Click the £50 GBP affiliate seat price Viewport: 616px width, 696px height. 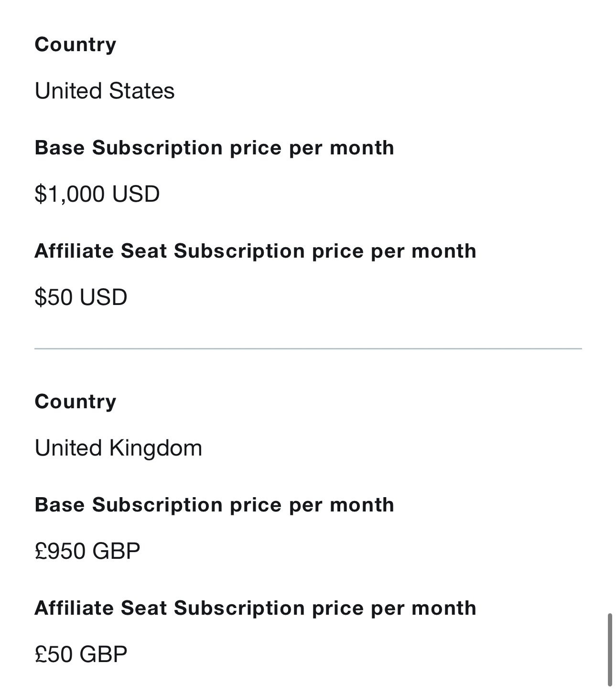[x=81, y=654]
